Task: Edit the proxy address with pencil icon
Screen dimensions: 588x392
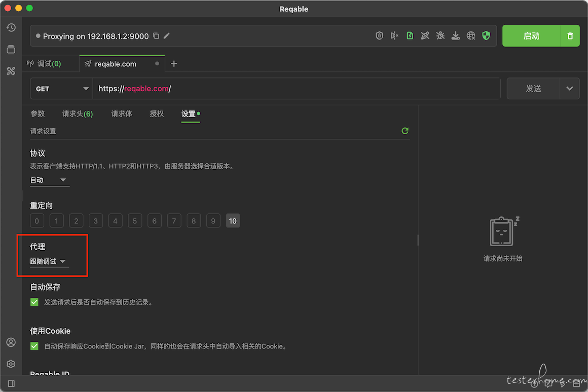Action: coord(167,36)
